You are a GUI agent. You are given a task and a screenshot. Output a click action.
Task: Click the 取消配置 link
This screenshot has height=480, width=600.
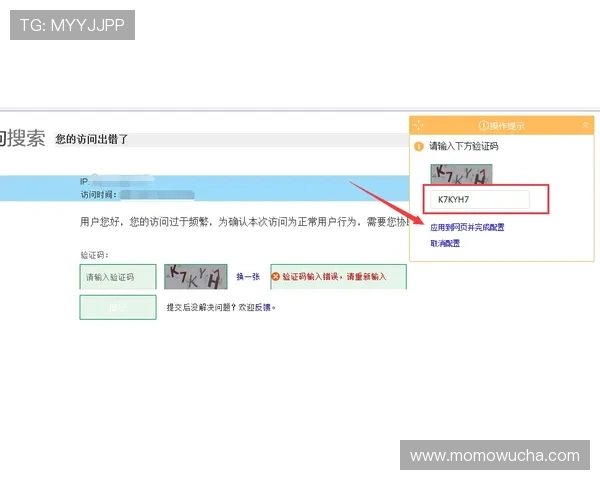[445, 243]
